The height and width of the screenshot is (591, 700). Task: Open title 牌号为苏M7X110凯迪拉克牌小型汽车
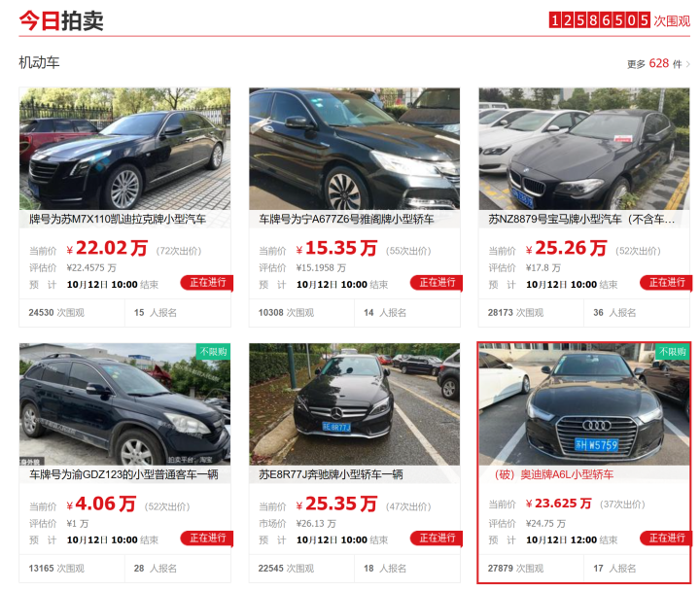click(x=118, y=219)
